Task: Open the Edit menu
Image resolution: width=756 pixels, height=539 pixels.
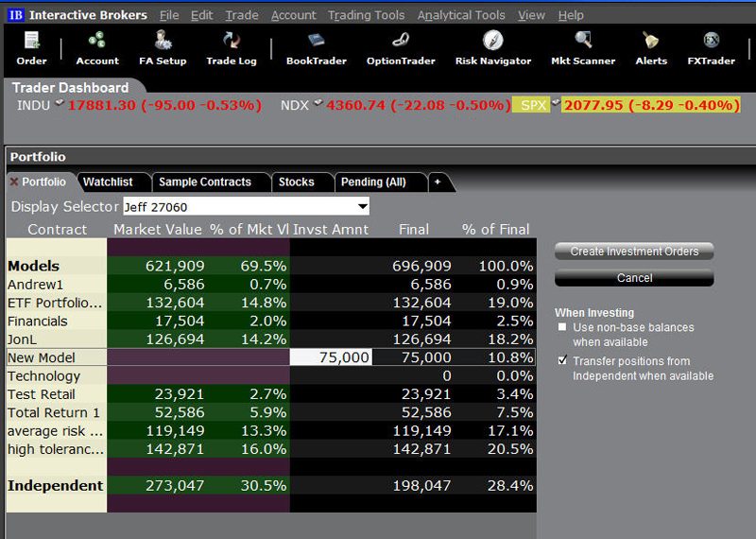Action: [201, 15]
